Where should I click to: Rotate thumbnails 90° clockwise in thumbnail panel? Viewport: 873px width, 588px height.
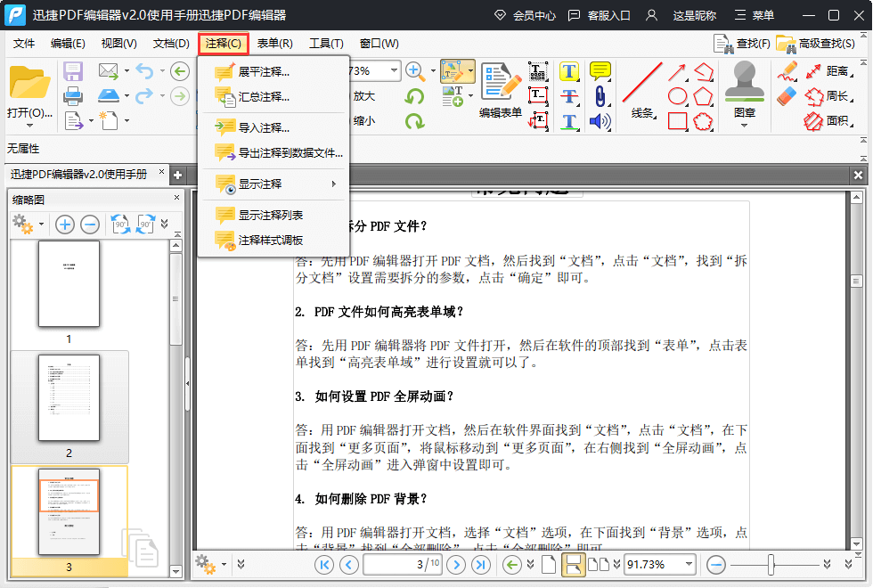tap(146, 225)
